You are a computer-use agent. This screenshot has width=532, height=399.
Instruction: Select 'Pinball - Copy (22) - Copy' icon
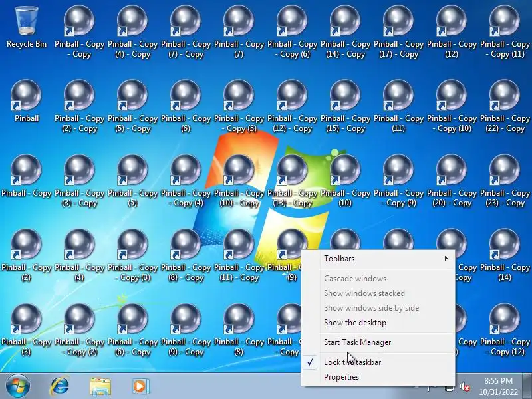coord(505,106)
